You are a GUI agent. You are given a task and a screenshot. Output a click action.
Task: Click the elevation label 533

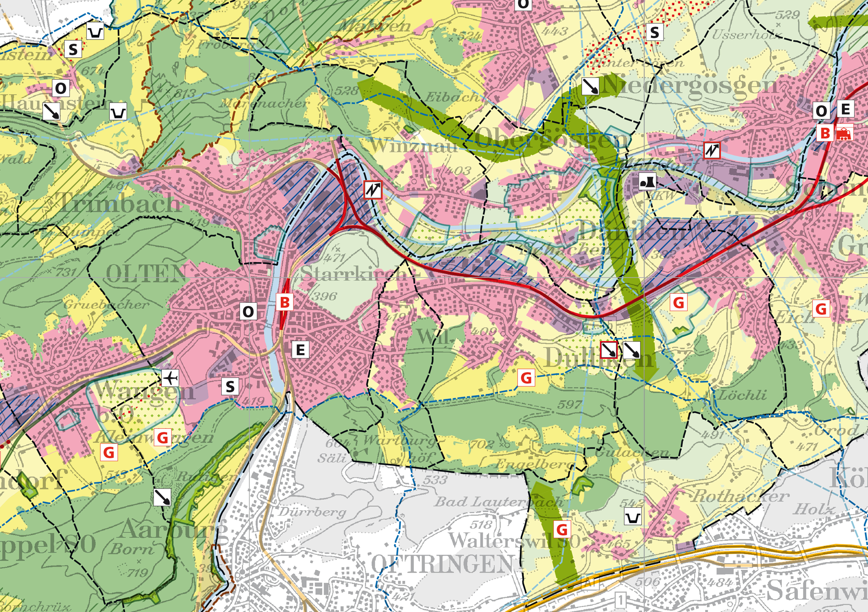(x=435, y=480)
